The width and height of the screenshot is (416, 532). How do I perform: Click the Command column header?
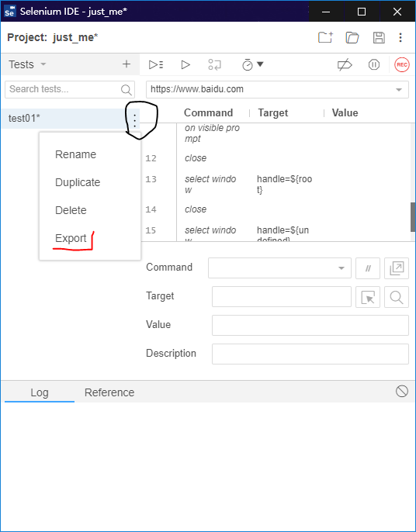point(208,112)
